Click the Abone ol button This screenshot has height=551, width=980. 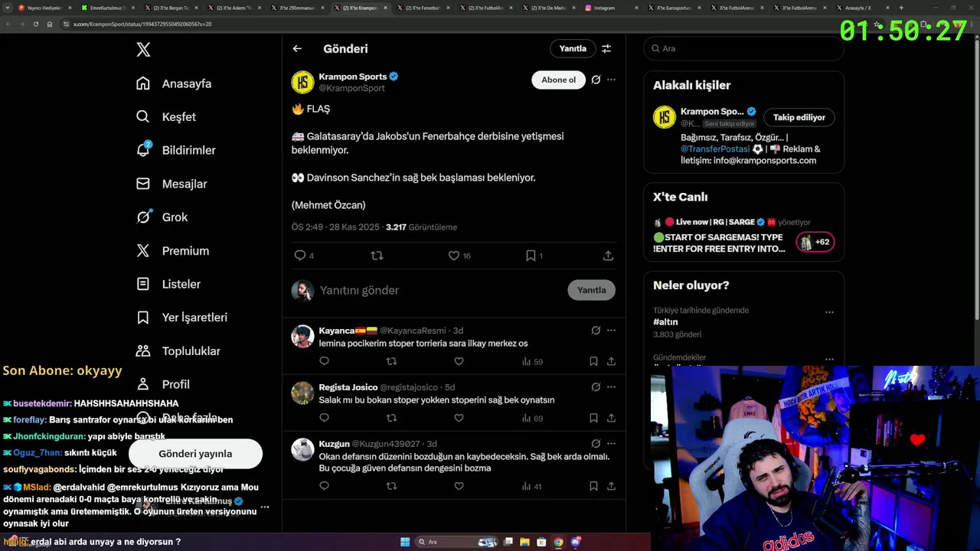pos(558,80)
